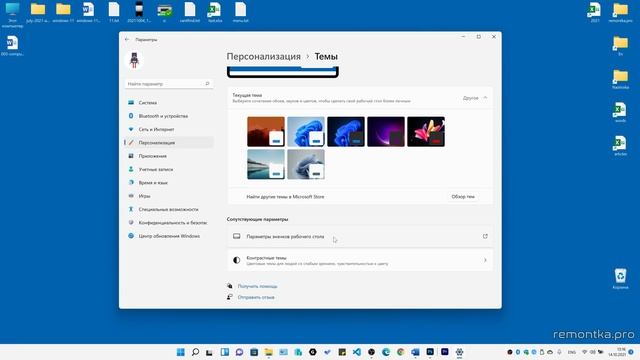Select the july-2021 desktop folder
The width and height of the screenshot is (640, 360).
point(38,12)
